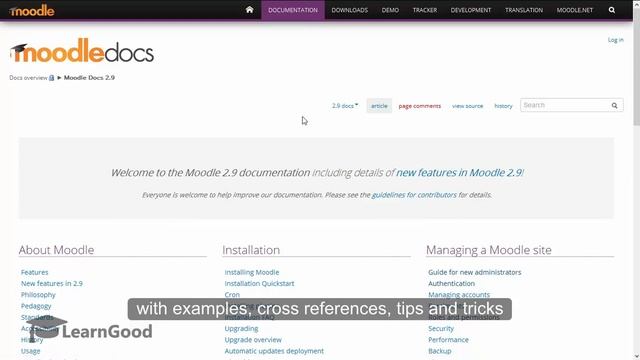Open the page comments tab
The height and width of the screenshot is (360, 640).
point(420,106)
